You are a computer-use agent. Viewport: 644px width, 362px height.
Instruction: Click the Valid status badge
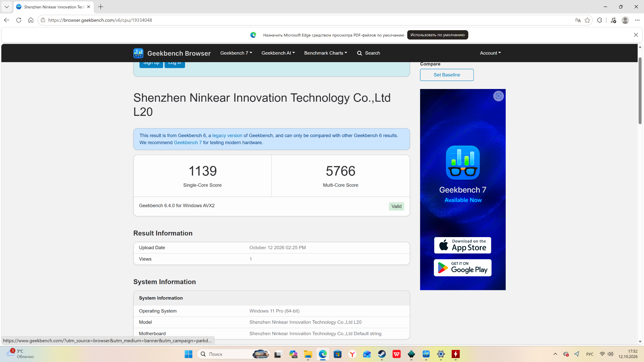point(396,206)
